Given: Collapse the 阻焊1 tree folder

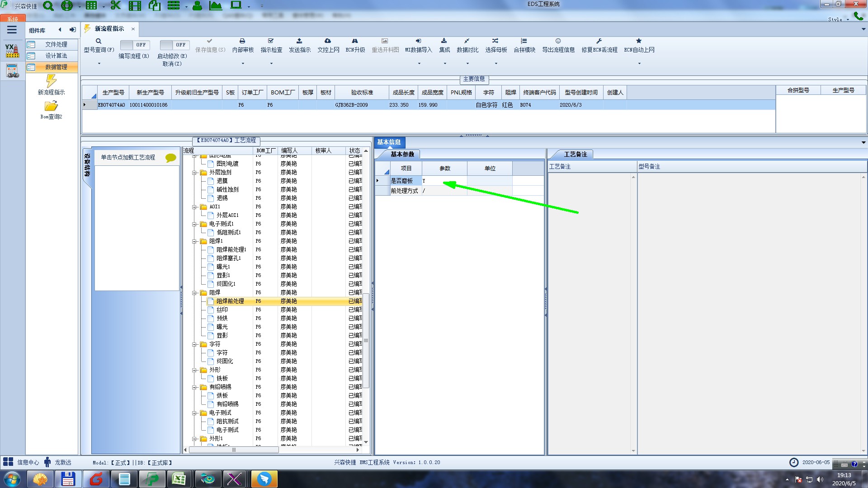Looking at the screenshot, I should click(194, 241).
